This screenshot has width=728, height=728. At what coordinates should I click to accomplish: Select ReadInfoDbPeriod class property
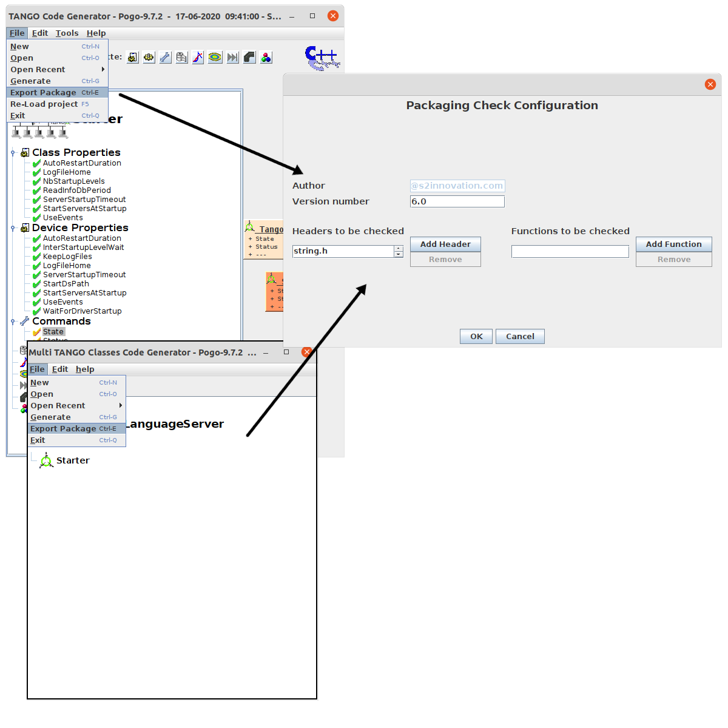[76, 190]
